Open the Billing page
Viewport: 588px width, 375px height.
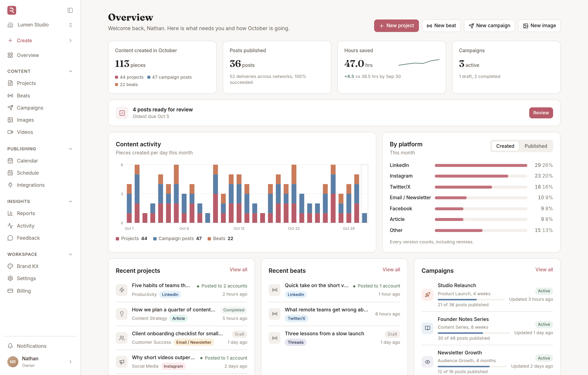click(x=40, y=291)
